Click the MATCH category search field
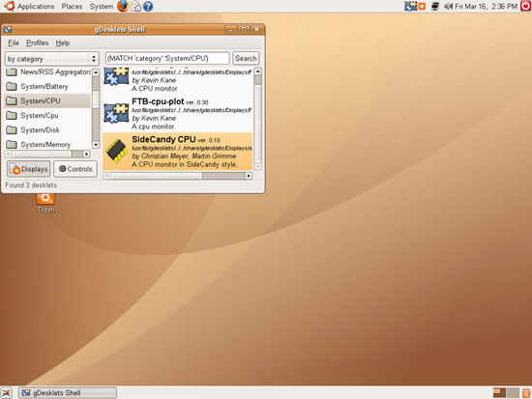Screen dimensions: 532x399 [x=167, y=58]
